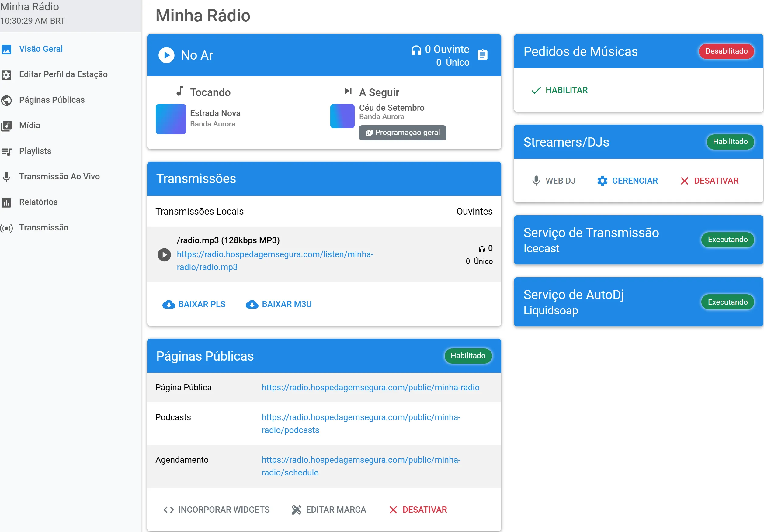Click the Executando badge for Liquidsoap AutoDj
Screen dimensions: 764x532
[x=728, y=302]
